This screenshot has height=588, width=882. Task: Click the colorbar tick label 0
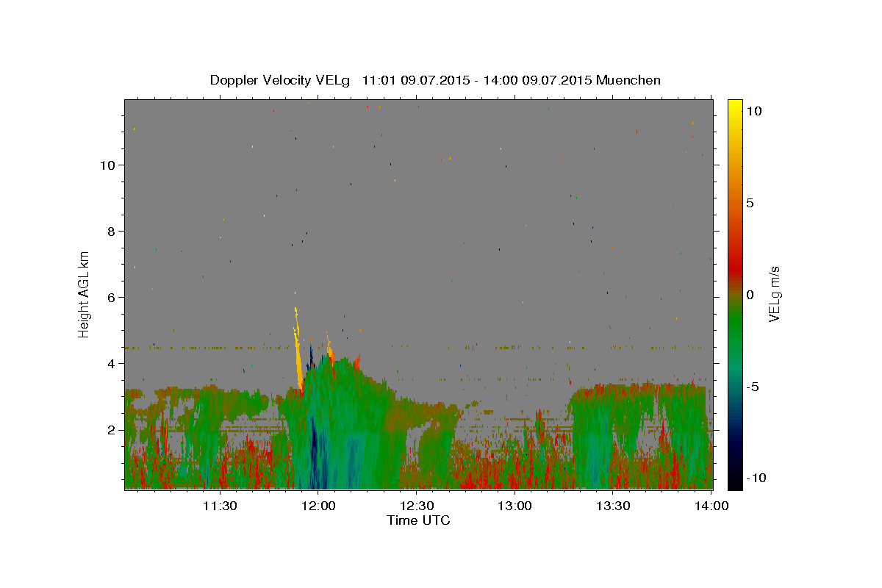tap(750, 295)
